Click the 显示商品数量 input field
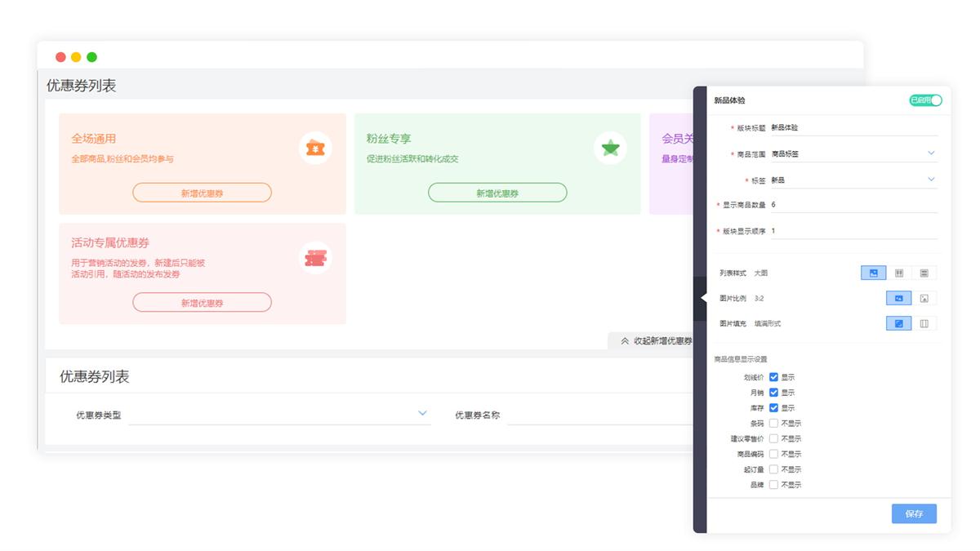Image resolution: width=980 pixels, height=551 pixels. [x=853, y=205]
